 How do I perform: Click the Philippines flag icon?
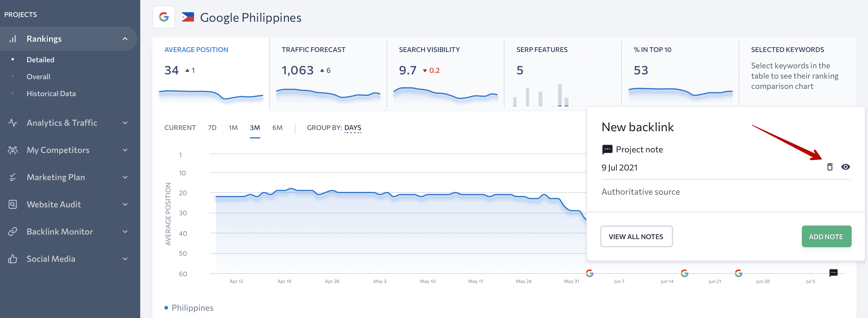(188, 17)
